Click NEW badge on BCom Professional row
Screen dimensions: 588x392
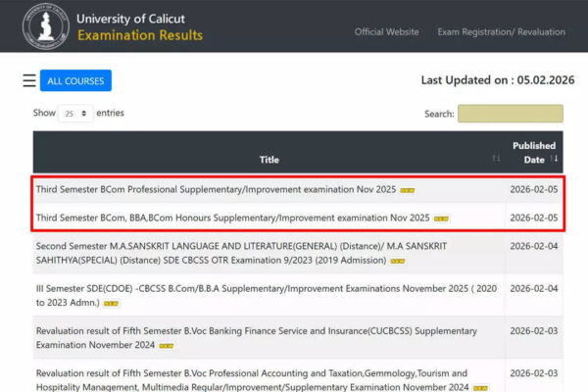click(408, 190)
